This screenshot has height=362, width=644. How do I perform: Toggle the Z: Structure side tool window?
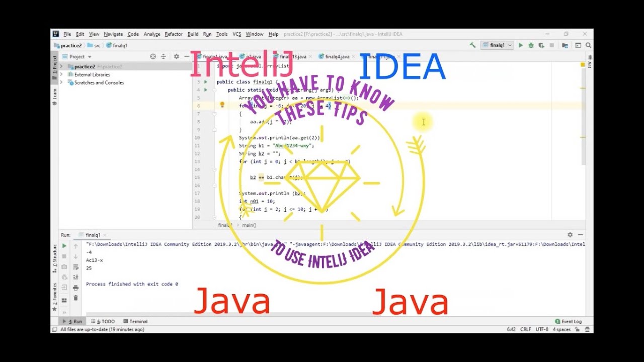(x=54, y=259)
